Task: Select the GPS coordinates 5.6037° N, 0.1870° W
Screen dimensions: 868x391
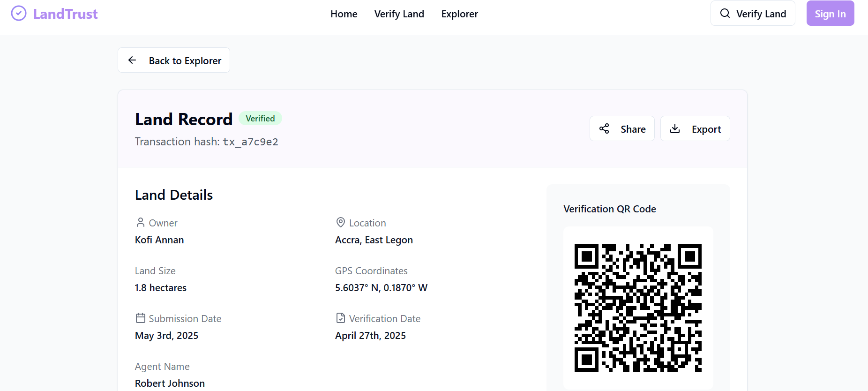Action: [381, 288]
